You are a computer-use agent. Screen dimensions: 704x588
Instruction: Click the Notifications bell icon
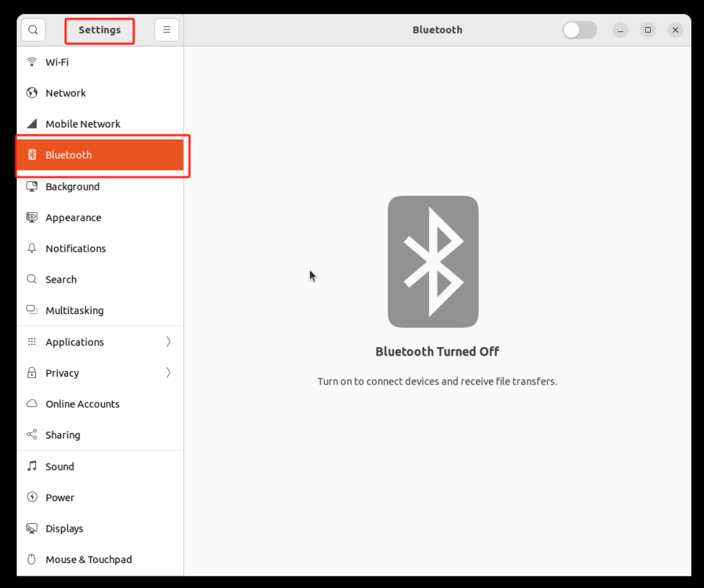click(32, 249)
